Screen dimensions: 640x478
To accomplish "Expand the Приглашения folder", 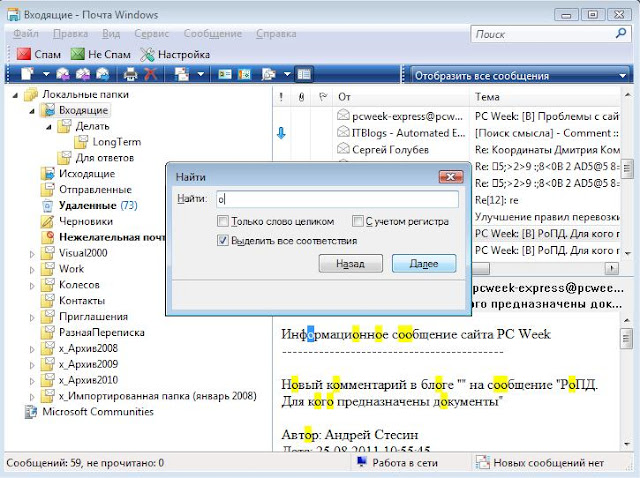I will [x=32, y=317].
